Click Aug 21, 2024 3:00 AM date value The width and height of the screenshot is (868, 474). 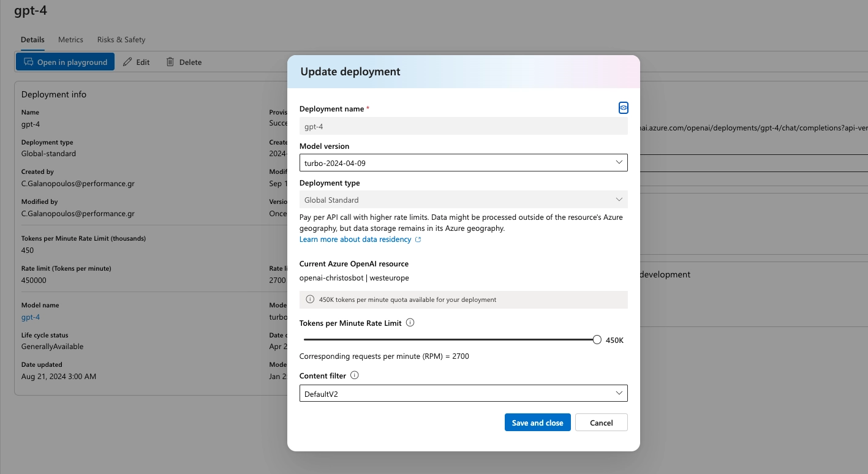[59, 376]
